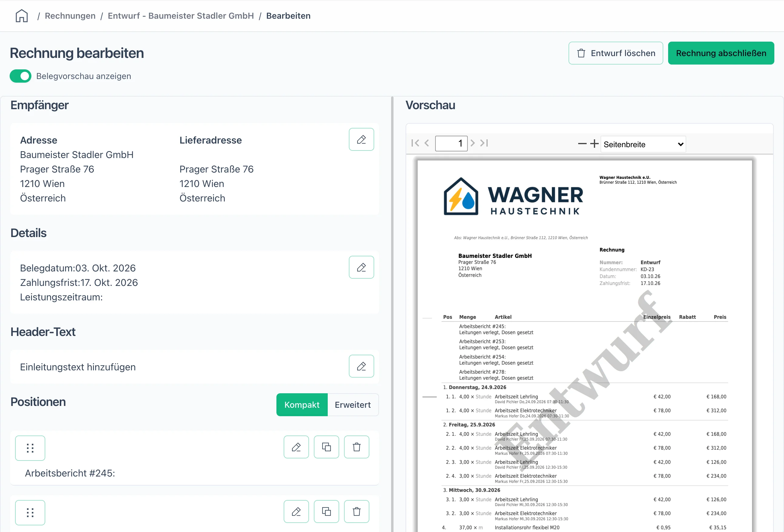Click Installationsrohr flexibel M20 in preview
The image size is (784, 532).
point(527,527)
